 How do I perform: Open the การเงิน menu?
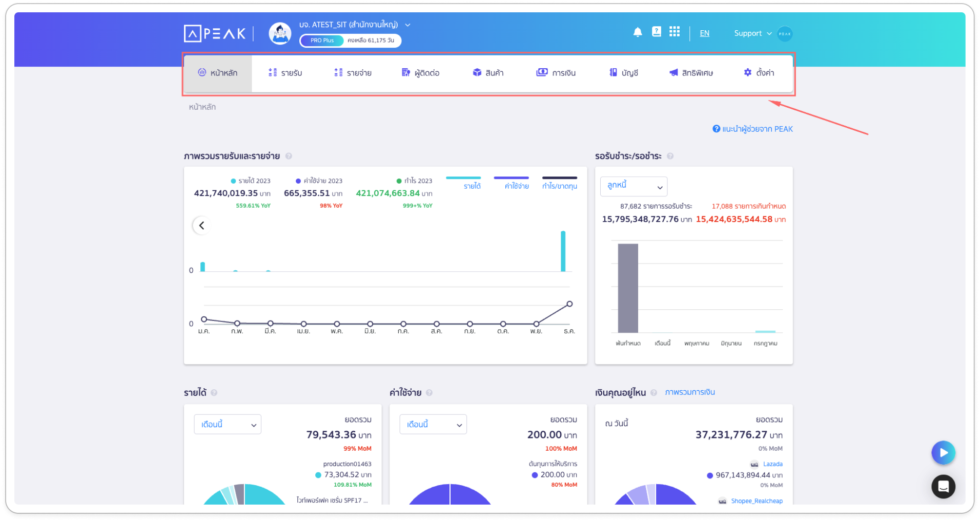pyautogui.click(x=556, y=73)
